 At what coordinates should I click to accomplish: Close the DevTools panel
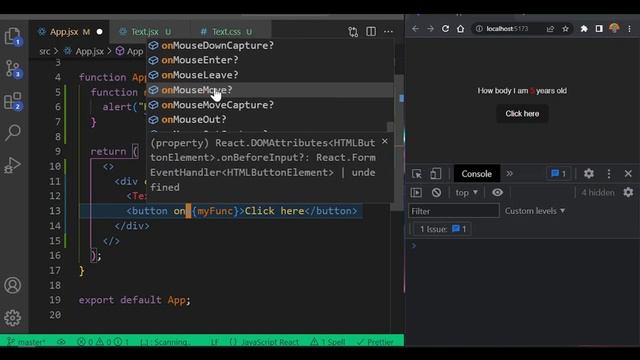[628, 173]
